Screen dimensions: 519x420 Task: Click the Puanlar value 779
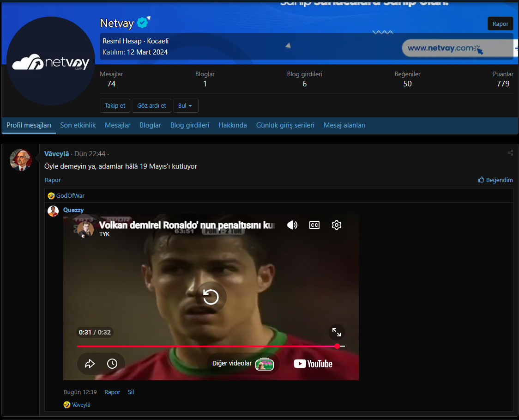tap(503, 84)
